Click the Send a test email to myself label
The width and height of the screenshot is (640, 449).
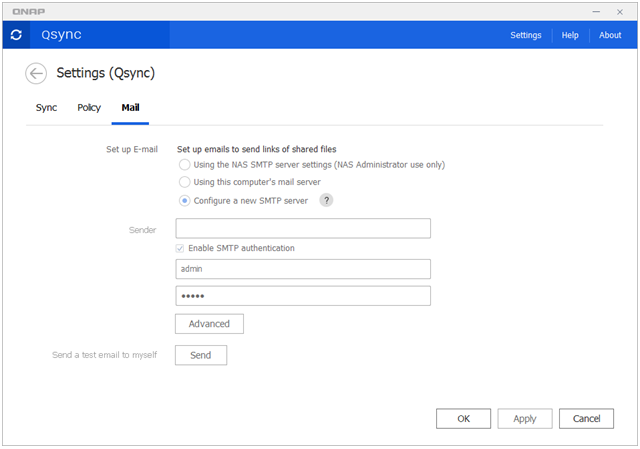point(104,355)
